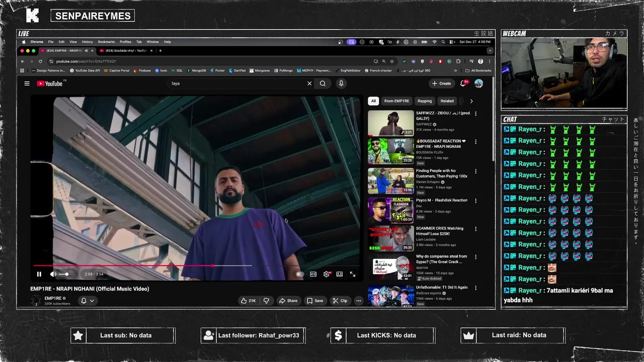Like the video (21K thumbs up)
The width and height of the screenshot is (644, 362).
[x=248, y=301]
